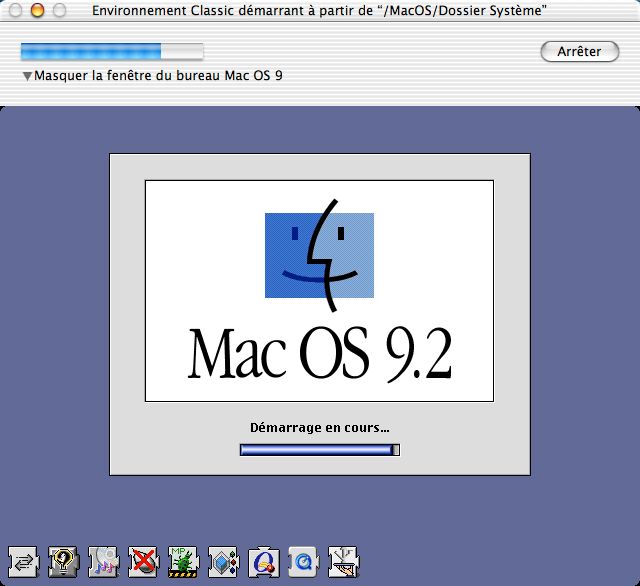The height and width of the screenshot is (586, 640).
Task: Click the Démarrage en cours label
Action: point(320,428)
